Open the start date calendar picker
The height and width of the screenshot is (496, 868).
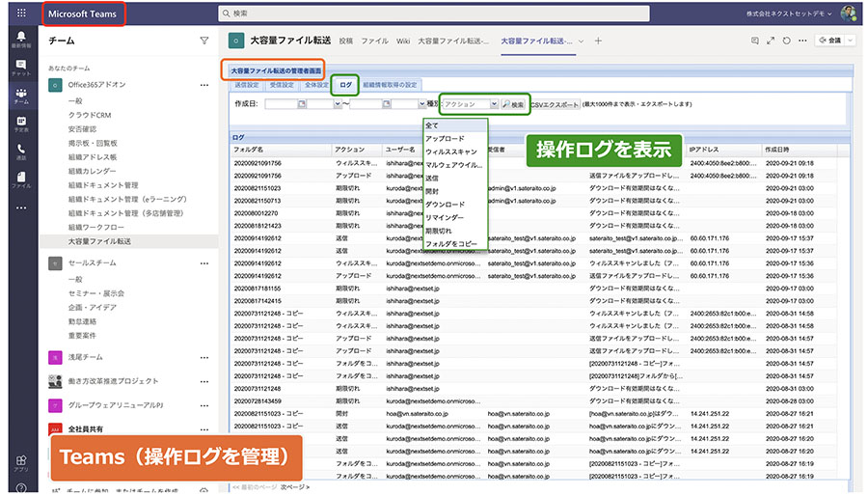(302, 104)
